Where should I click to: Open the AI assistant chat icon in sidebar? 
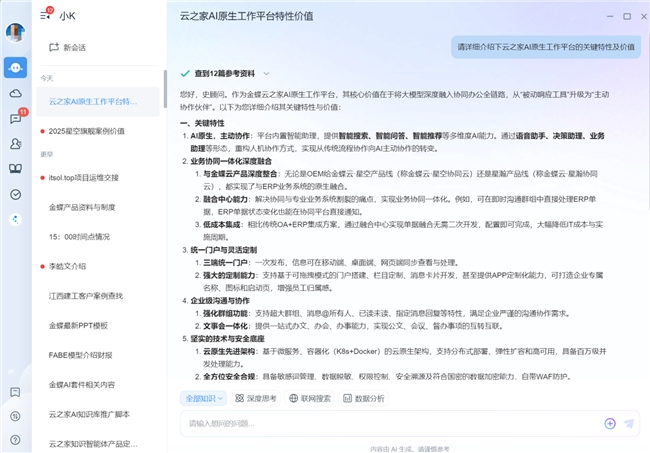point(15,68)
